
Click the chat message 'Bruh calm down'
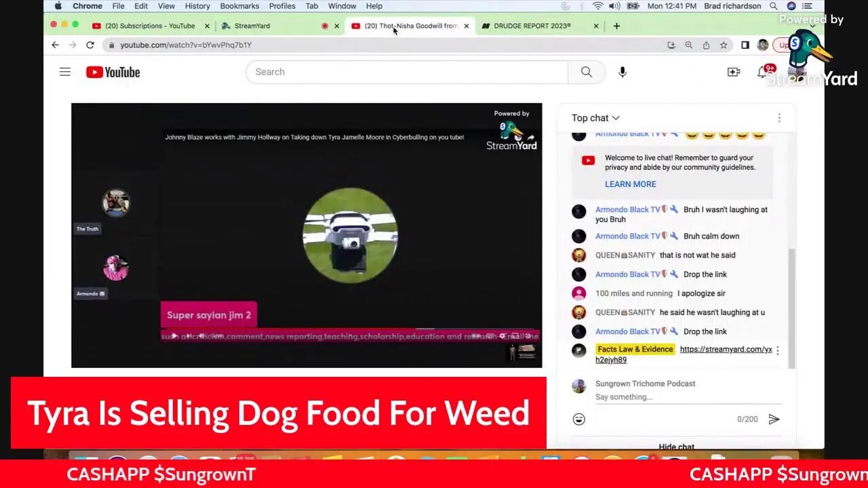(711, 236)
